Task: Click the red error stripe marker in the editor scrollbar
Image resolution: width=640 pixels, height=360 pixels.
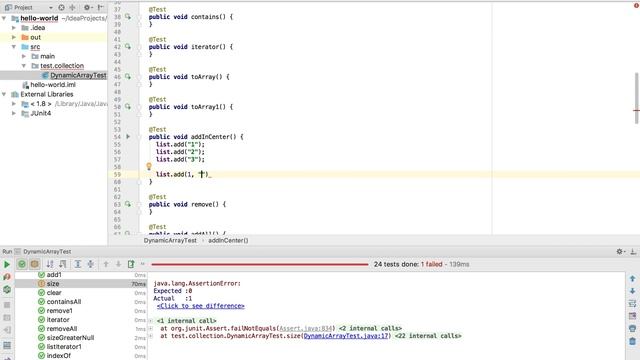Action: [x=636, y=110]
